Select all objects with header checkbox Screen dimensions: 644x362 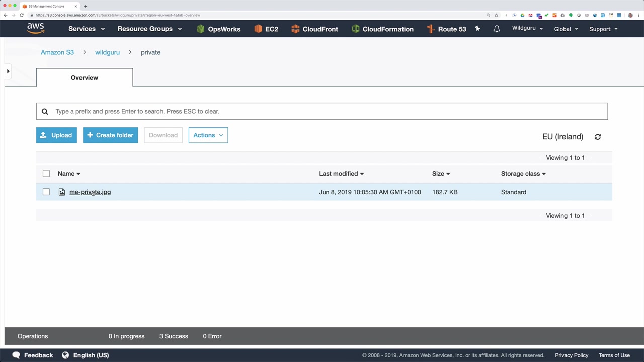point(46,174)
